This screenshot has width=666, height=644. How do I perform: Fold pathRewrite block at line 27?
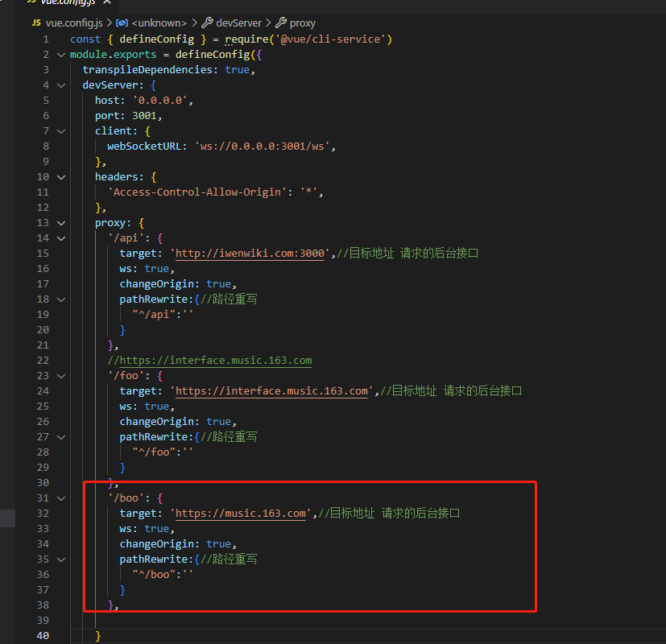click(61, 437)
